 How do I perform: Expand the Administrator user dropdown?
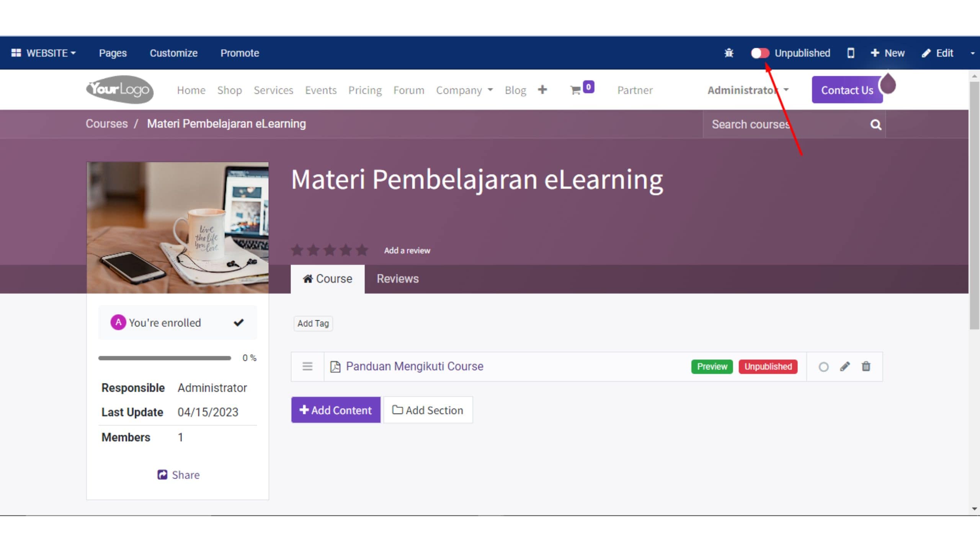748,90
